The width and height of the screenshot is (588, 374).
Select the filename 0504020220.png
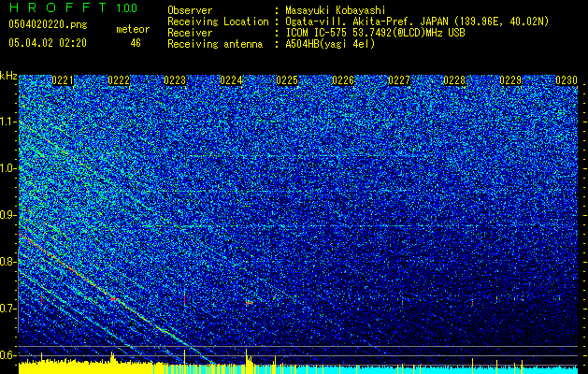coord(48,24)
